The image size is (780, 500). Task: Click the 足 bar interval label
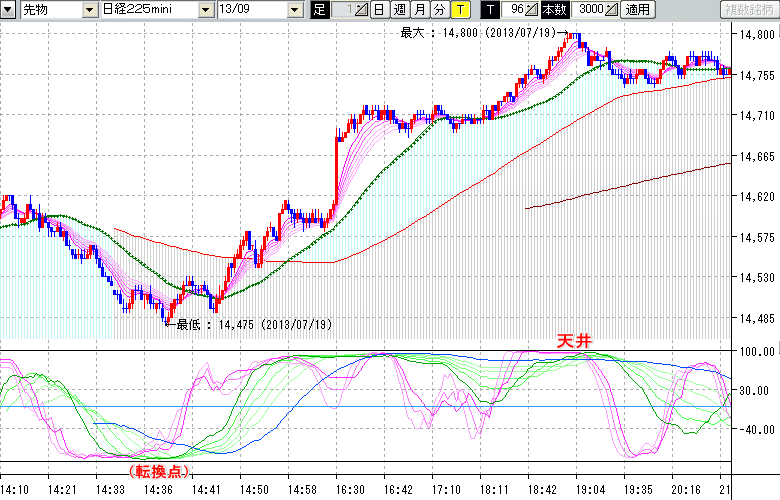click(x=319, y=10)
